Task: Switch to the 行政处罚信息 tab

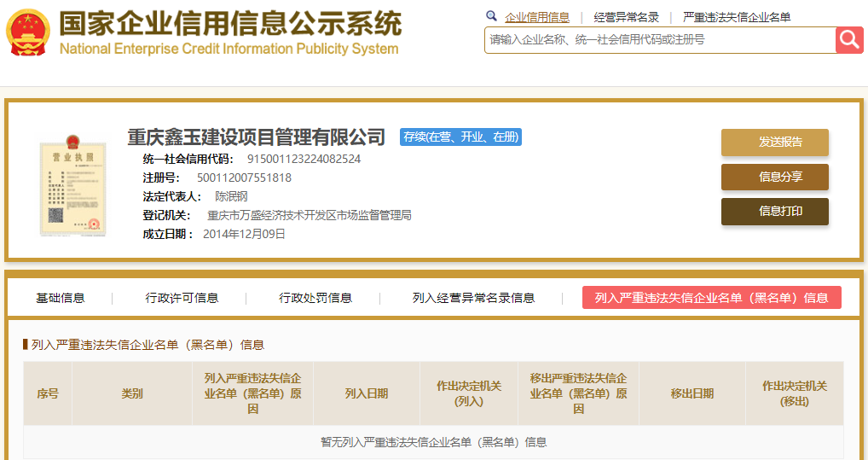Action: tap(315, 298)
